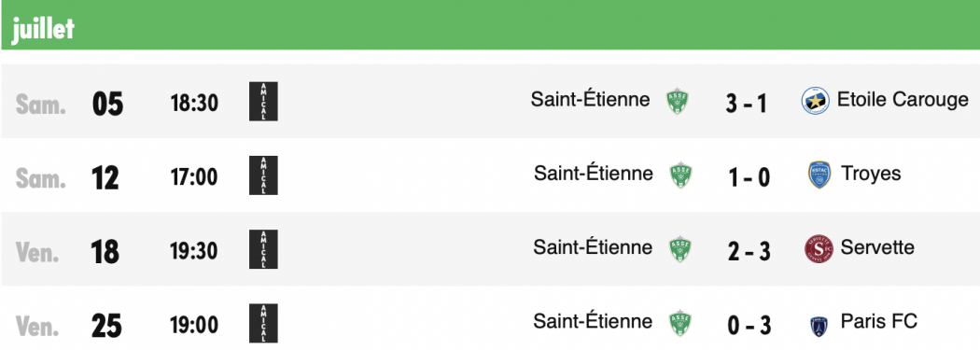Screen dimensions: 980x350
Task: Click the Amical badge for the July 25 match
Action: tap(263, 323)
